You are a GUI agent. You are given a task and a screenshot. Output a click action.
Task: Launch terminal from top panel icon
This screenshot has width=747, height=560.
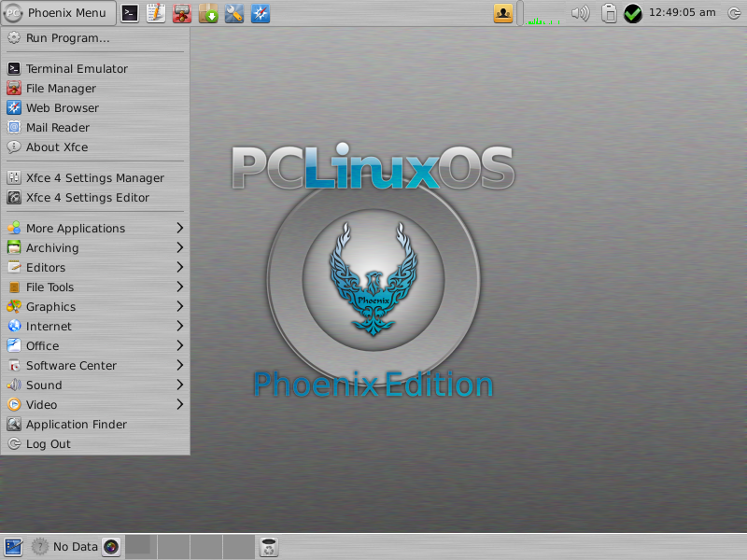130,13
